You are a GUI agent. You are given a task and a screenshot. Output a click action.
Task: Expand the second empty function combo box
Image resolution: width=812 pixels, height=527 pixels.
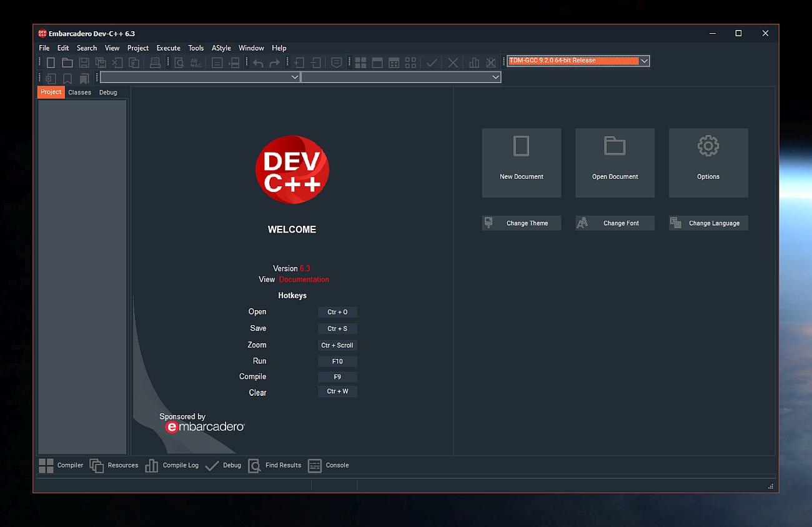(495, 77)
